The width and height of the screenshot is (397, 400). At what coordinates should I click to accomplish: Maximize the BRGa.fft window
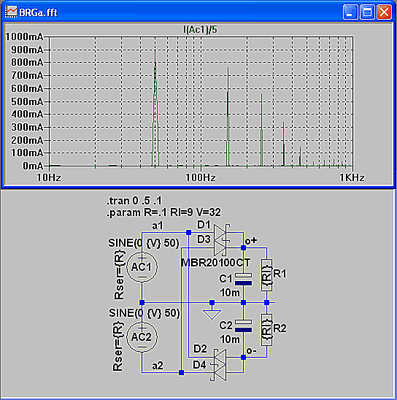(367, 13)
